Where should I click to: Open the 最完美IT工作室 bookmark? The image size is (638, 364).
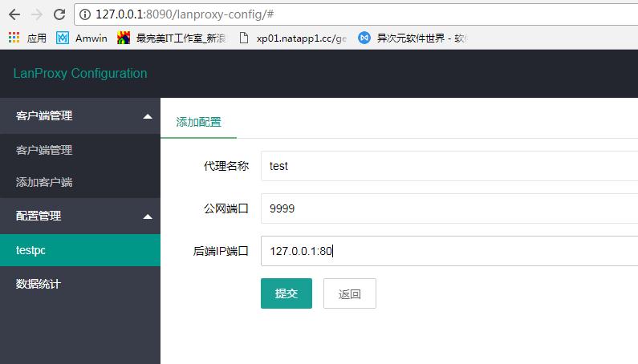[171, 38]
